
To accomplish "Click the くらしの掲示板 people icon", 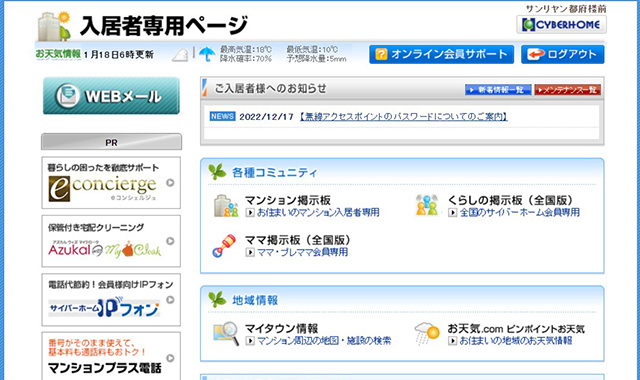I will [427, 205].
